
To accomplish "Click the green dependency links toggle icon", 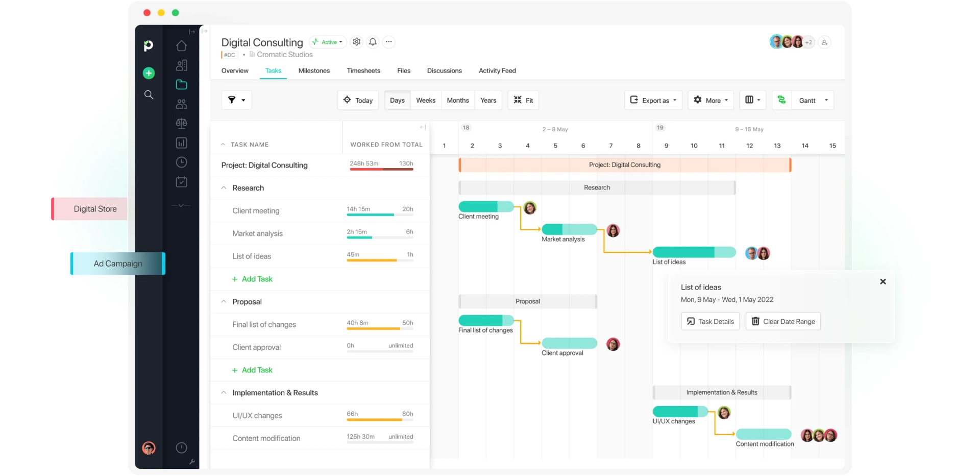I will 781,100.
